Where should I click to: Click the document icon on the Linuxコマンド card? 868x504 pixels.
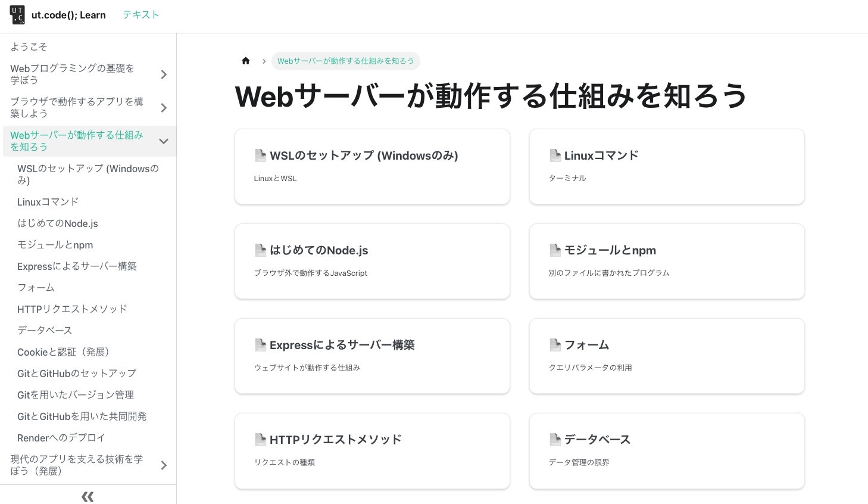point(555,155)
